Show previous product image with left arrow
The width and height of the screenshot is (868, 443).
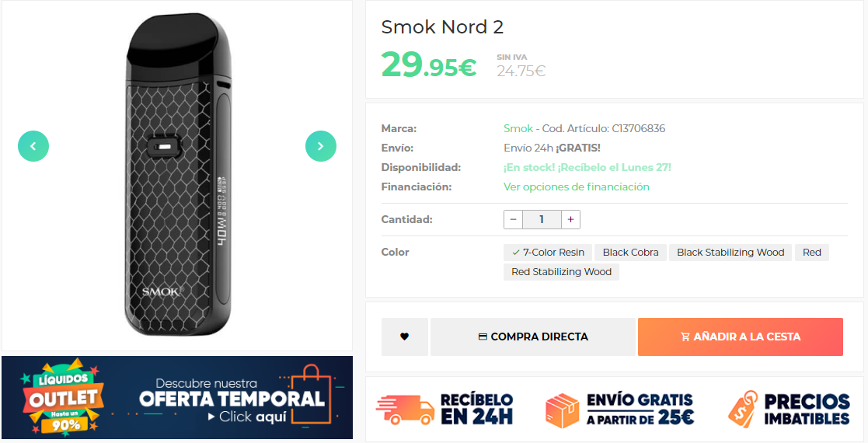tap(33, 146)
